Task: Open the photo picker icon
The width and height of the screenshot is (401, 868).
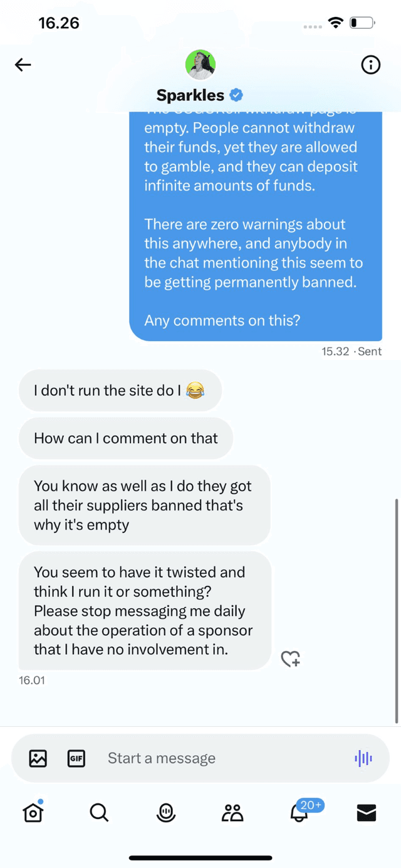Action: pos(38,758)
